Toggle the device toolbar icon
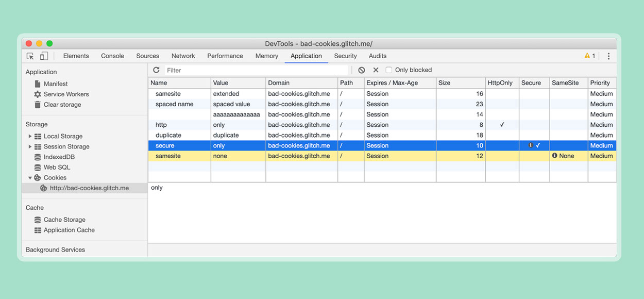 (44, 56)
